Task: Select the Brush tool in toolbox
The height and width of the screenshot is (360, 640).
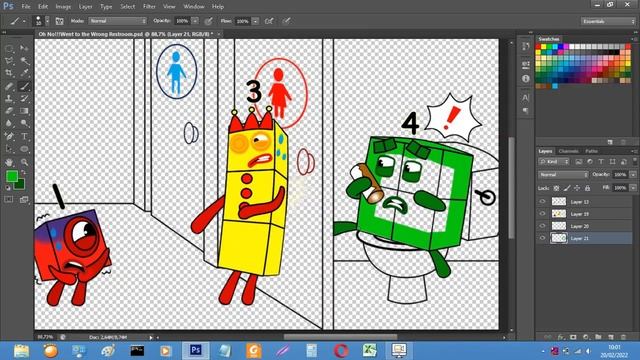Action: (24, 86)
